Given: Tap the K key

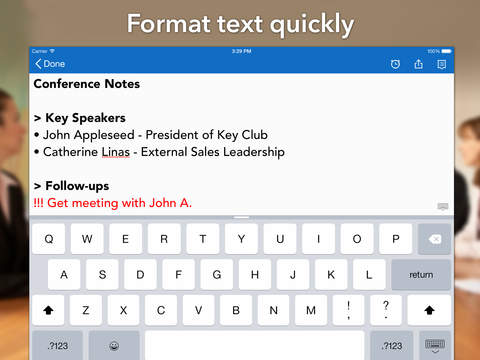Looking at the screenshot, I should coord(331,275).
